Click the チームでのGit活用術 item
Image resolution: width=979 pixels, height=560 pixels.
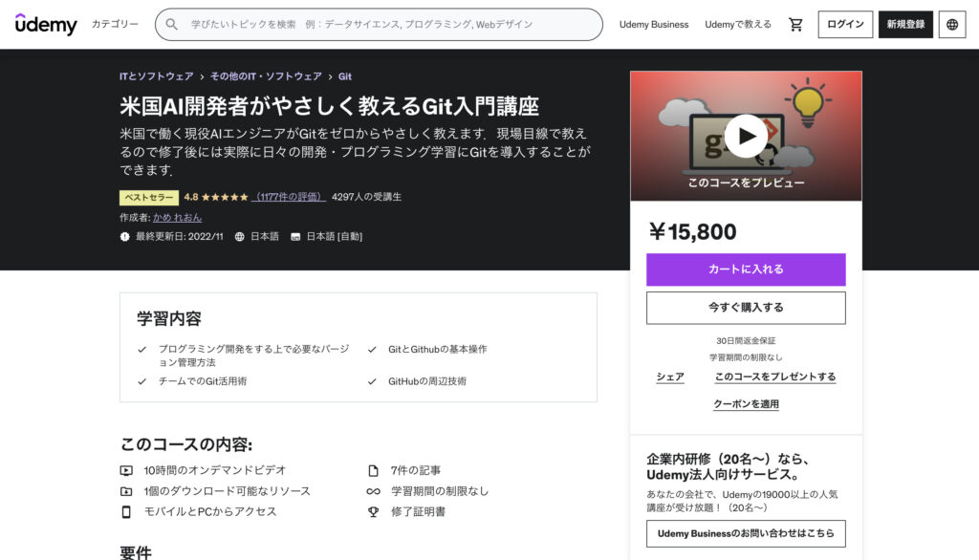[x=203, y=381]
